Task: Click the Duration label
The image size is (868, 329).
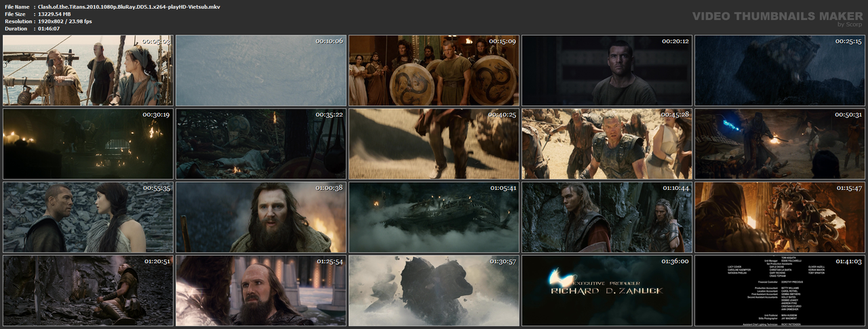Action: pyautogui.click(x=16, y=28)
